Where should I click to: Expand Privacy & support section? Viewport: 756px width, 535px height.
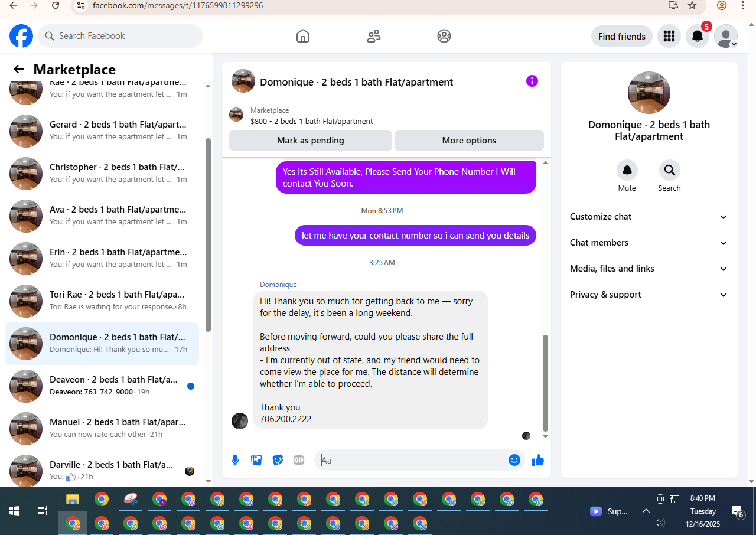649,295
